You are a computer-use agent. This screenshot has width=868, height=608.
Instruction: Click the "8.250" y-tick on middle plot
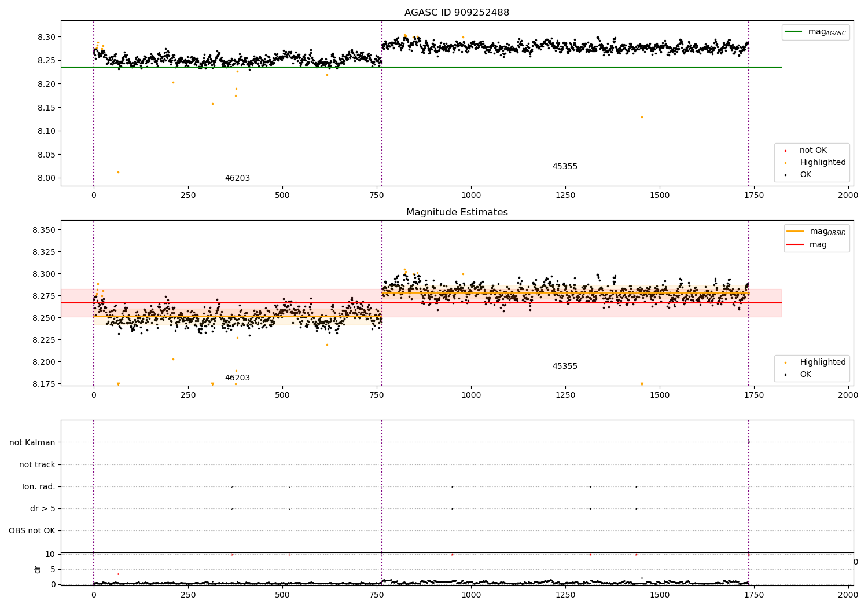[x=44, y=318]
